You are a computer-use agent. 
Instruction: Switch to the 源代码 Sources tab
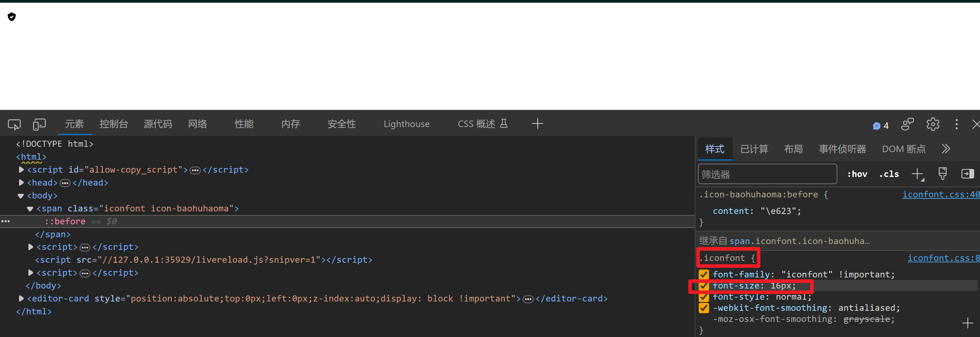[x=158, y=124]
